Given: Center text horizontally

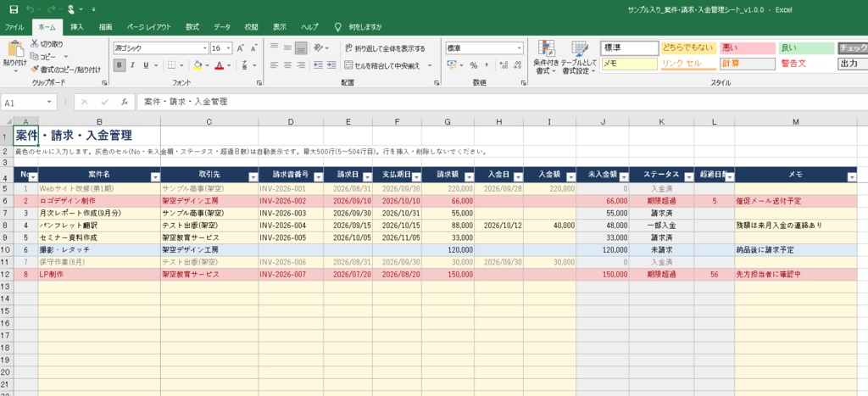Looking at the screenshot, I should (287, 65).
